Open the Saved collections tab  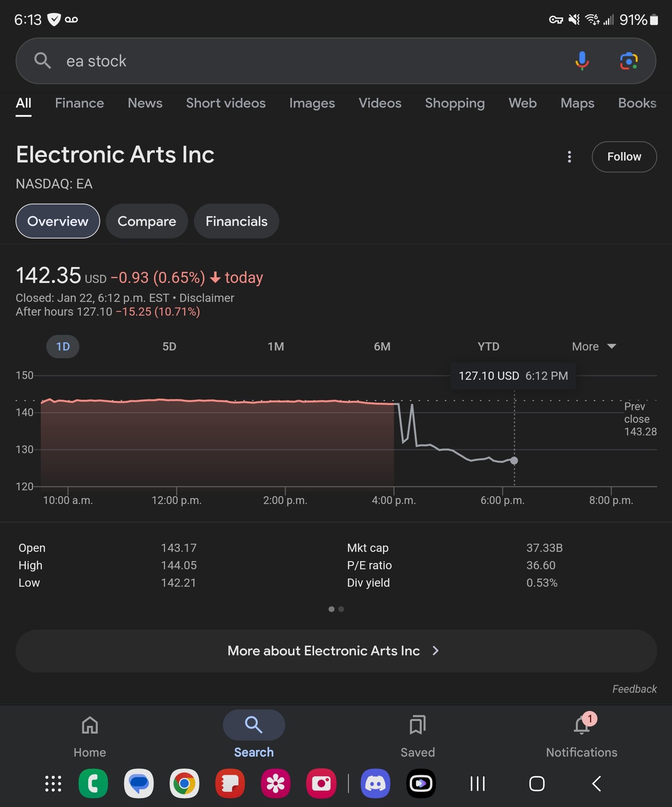click(418, 736)
